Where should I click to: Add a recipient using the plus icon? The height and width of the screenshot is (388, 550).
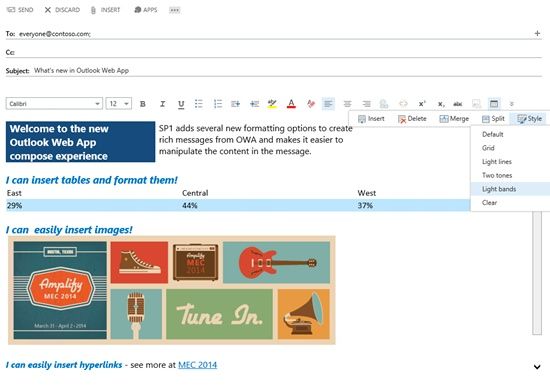point(537,33)
